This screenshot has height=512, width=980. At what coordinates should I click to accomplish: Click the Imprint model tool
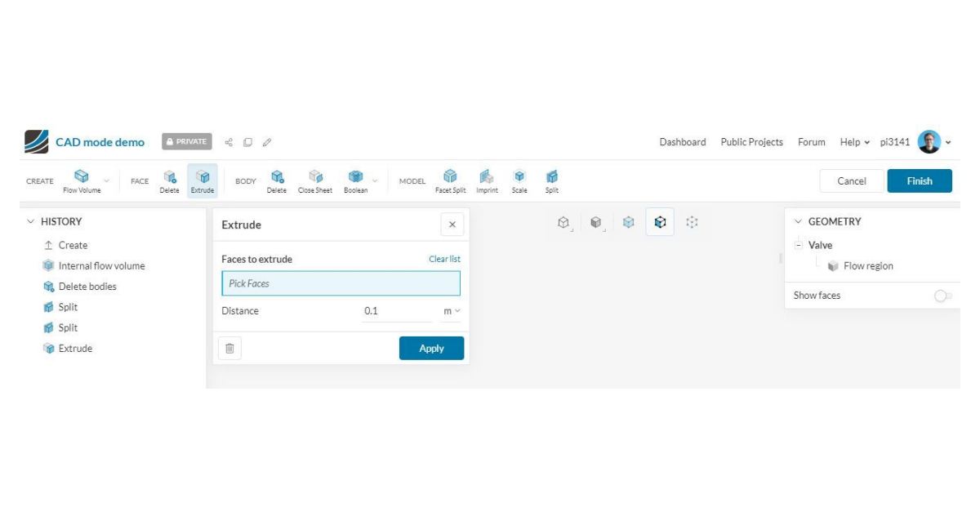[x=487, y=181]
